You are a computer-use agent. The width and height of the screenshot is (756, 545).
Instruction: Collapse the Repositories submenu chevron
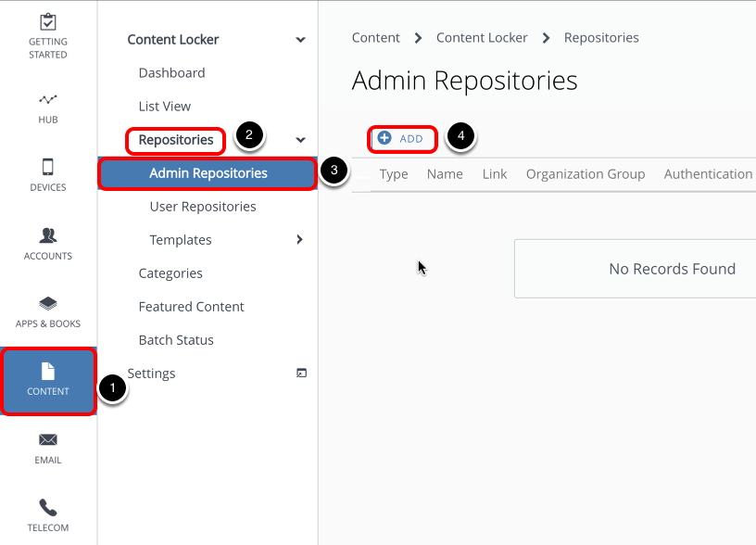coord(300,140)
